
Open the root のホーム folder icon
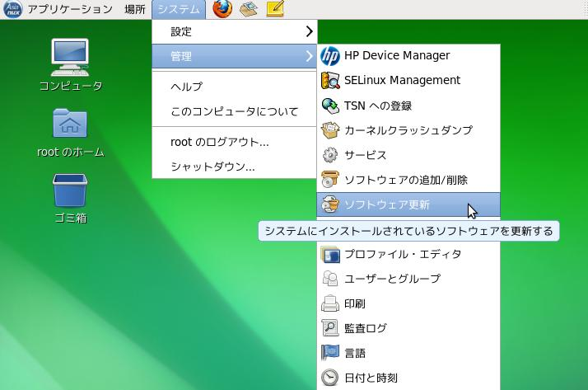pos(70,124)
